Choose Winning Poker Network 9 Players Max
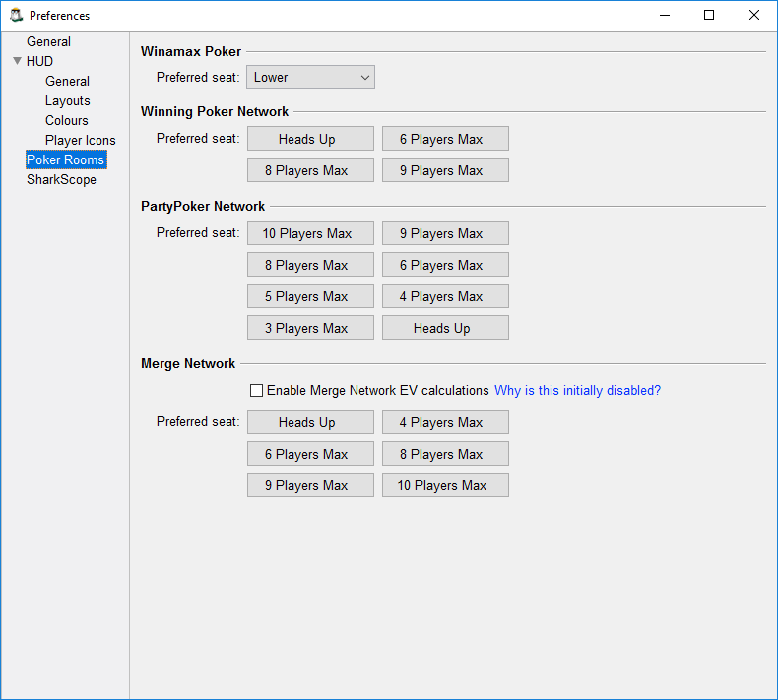 coord(445,170)
